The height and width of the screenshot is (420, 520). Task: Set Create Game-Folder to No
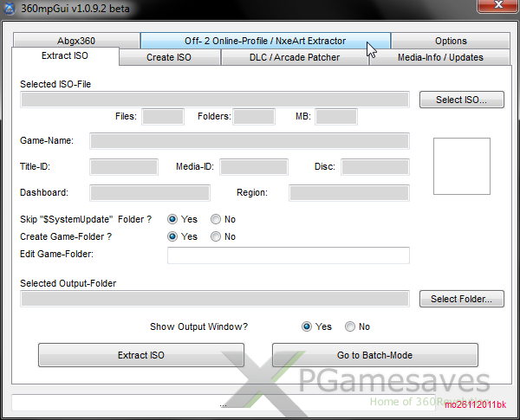(x=216, y=236)
